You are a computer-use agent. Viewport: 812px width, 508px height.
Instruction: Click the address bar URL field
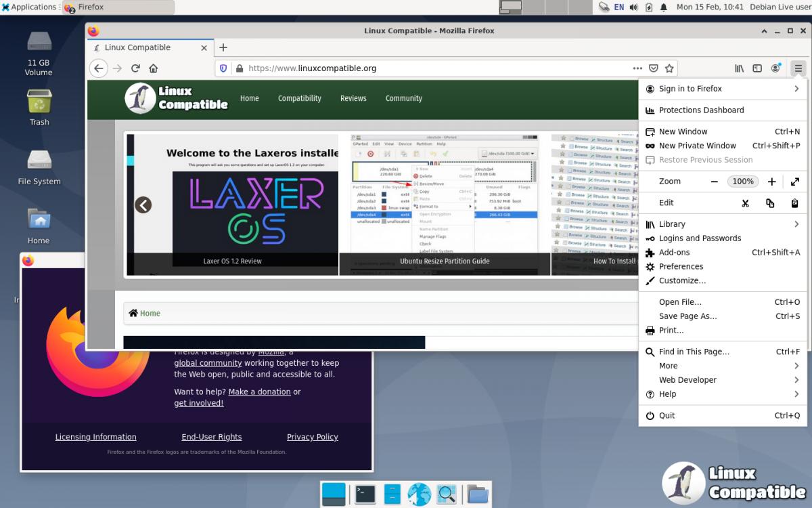pos(433,68)
